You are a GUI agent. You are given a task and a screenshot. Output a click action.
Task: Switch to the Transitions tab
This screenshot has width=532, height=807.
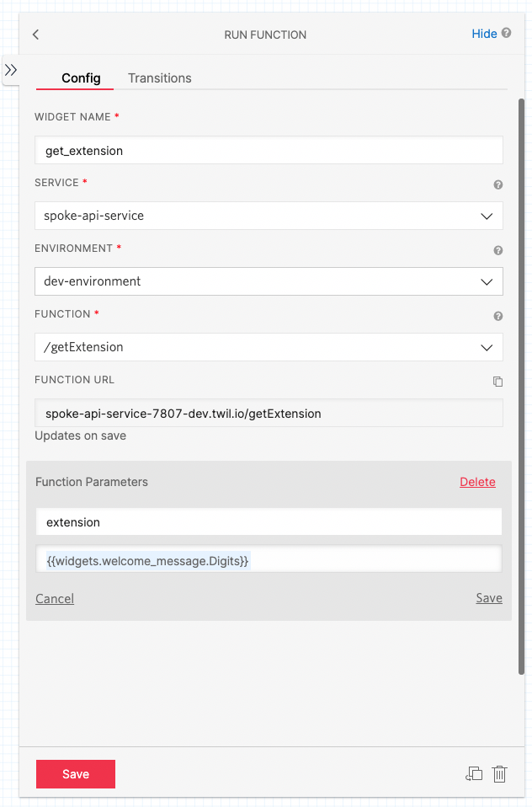[x=159, y=77]
